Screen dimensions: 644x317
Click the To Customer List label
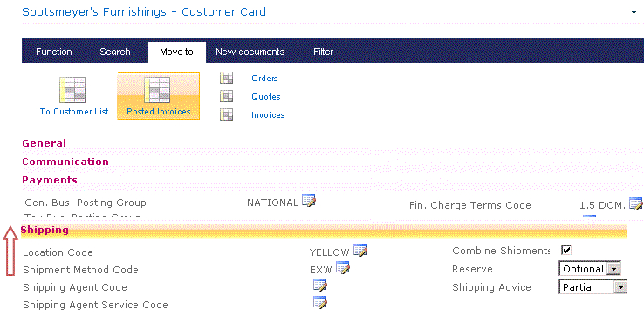(x=74, y=112)
